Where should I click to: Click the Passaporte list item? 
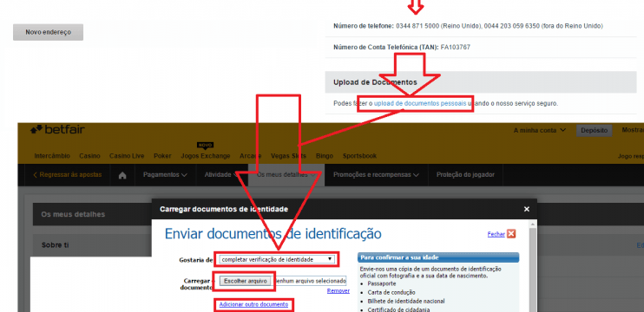tap(382, 283)
